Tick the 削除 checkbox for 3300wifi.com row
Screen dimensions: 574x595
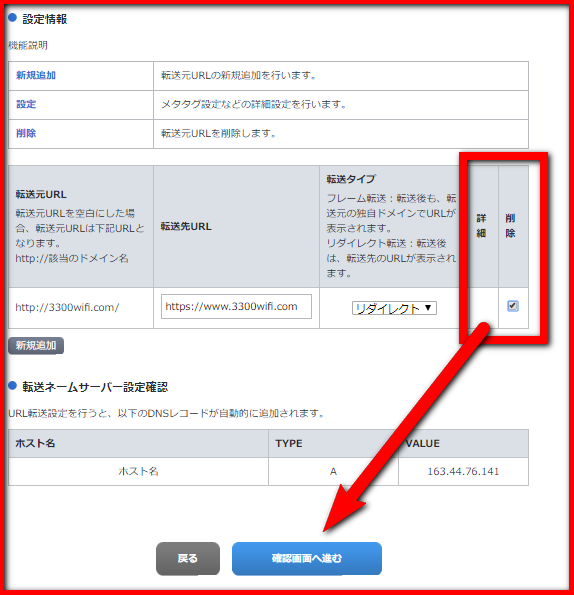[513, 306]
